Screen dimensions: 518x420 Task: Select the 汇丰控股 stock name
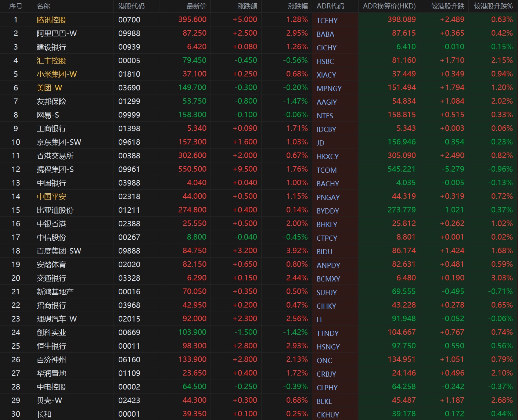point(51,61)
